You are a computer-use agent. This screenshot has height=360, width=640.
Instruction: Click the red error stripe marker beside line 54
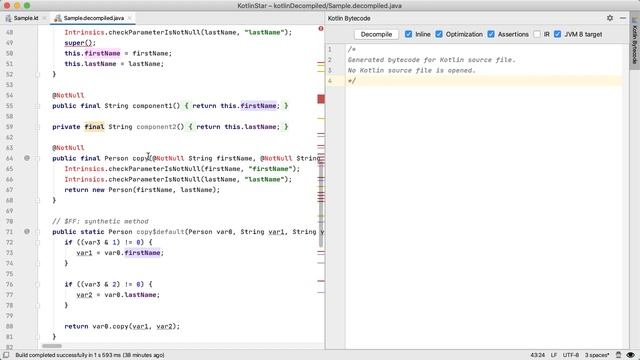321,99
